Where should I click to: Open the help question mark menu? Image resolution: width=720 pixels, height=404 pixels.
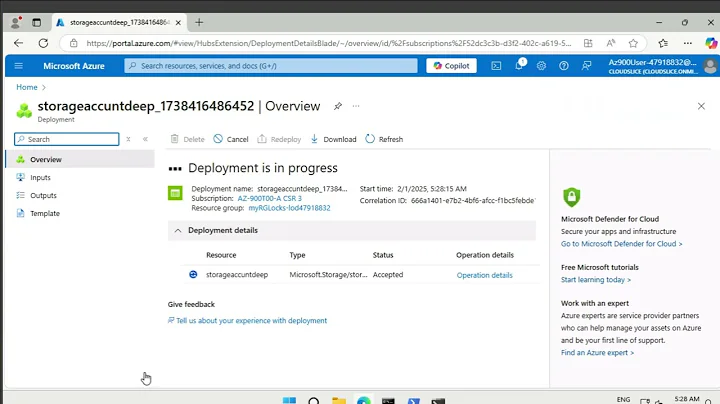pyautogui.click(x=564, y=66)
